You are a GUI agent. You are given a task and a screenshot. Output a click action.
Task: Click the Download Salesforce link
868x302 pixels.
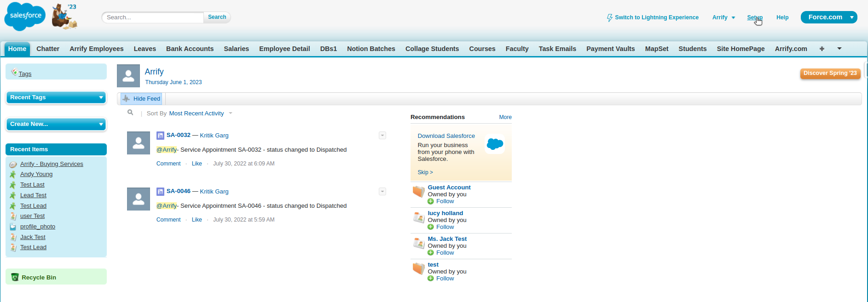click(446, 136)
